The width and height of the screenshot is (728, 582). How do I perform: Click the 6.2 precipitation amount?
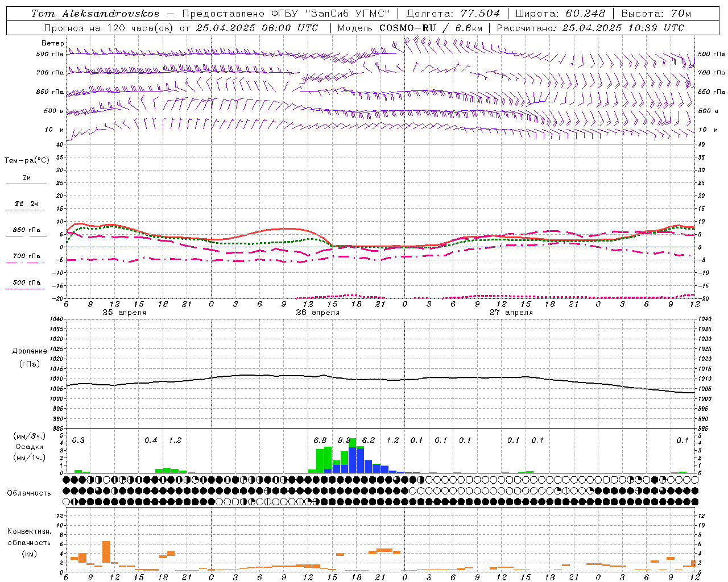369,440
